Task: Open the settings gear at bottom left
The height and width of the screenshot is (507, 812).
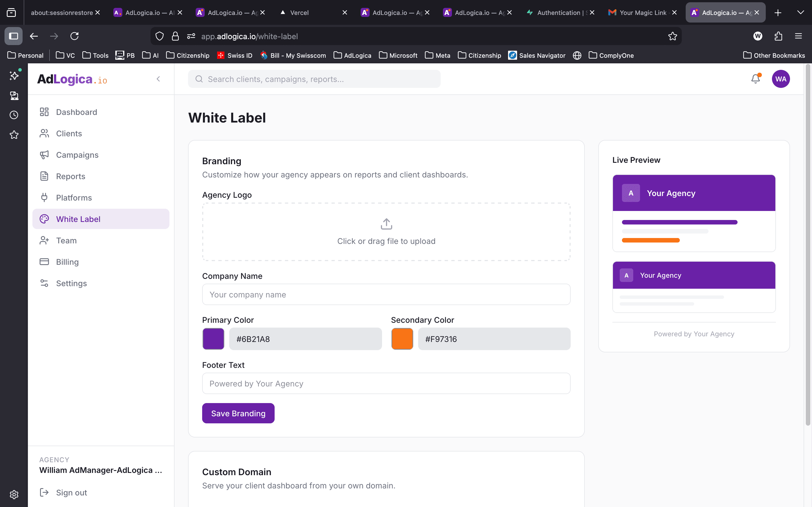Action: pos(14,494)
